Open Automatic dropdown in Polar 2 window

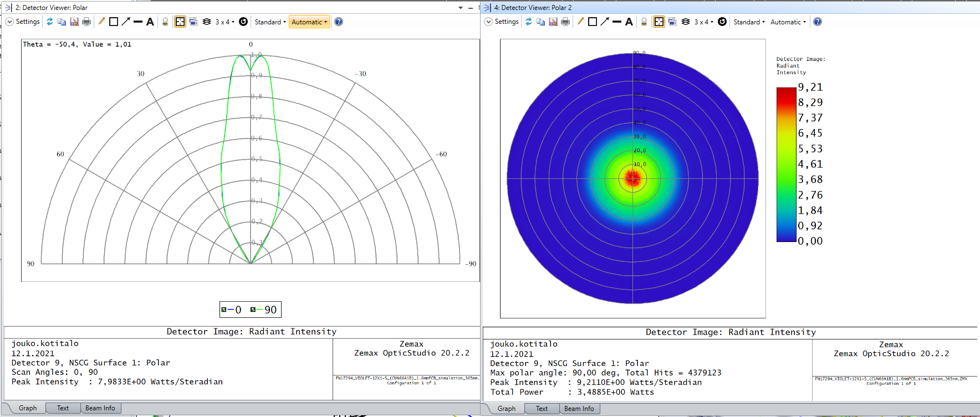788,22
